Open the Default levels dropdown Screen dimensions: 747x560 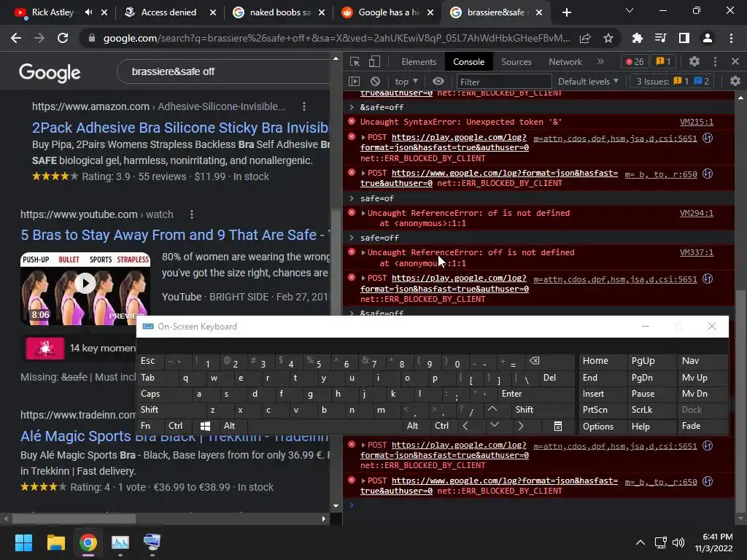pos(588,82)
